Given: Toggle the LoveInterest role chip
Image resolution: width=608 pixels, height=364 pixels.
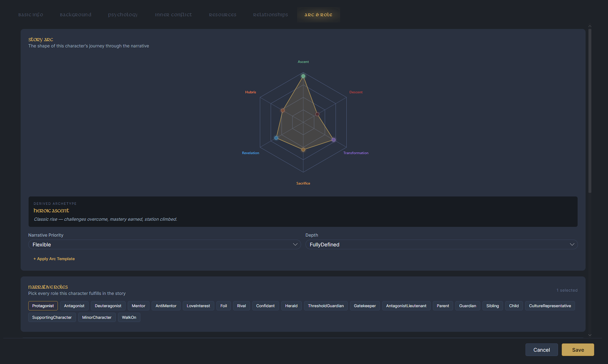Looking at the screenshot, I should 198,306.
